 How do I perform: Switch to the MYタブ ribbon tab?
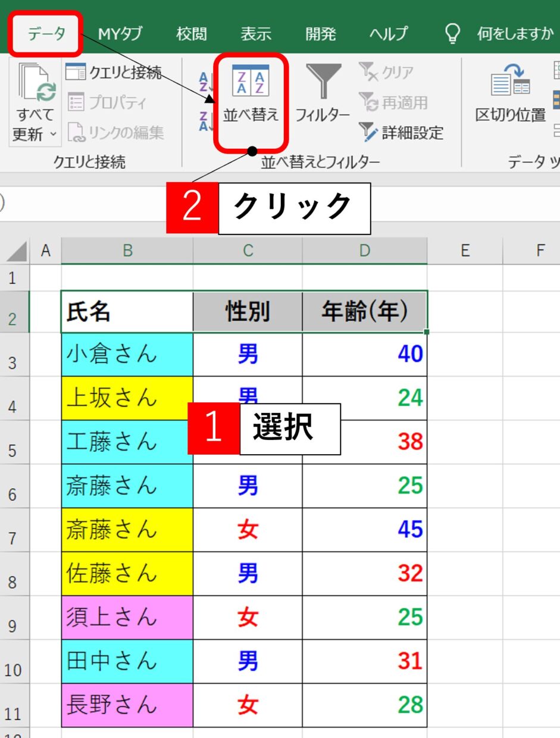120,34
